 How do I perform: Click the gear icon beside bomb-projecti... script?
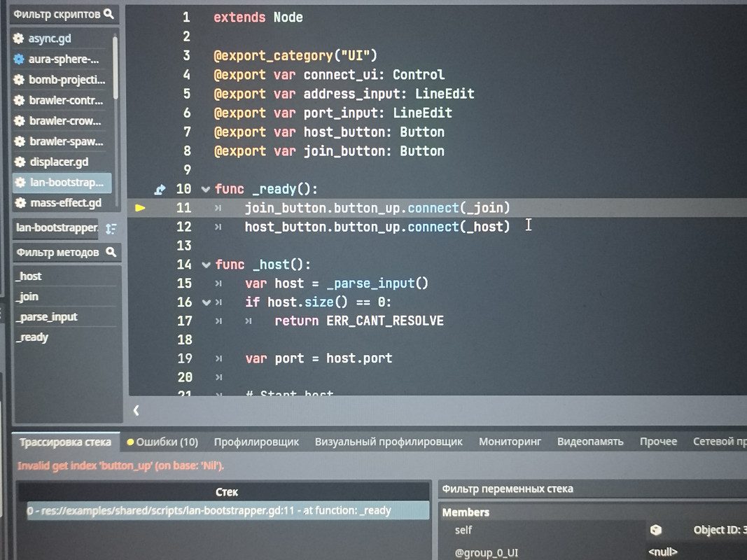tap(19, 80)
